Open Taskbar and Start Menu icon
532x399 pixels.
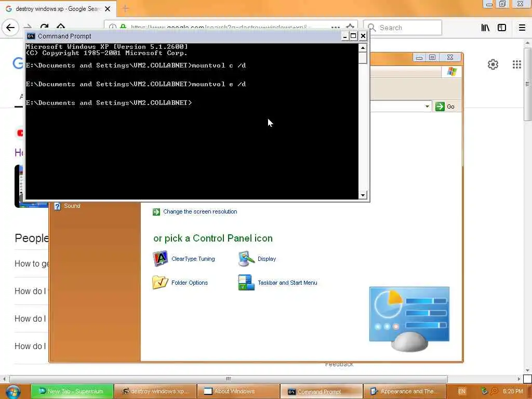coord(278,283)
